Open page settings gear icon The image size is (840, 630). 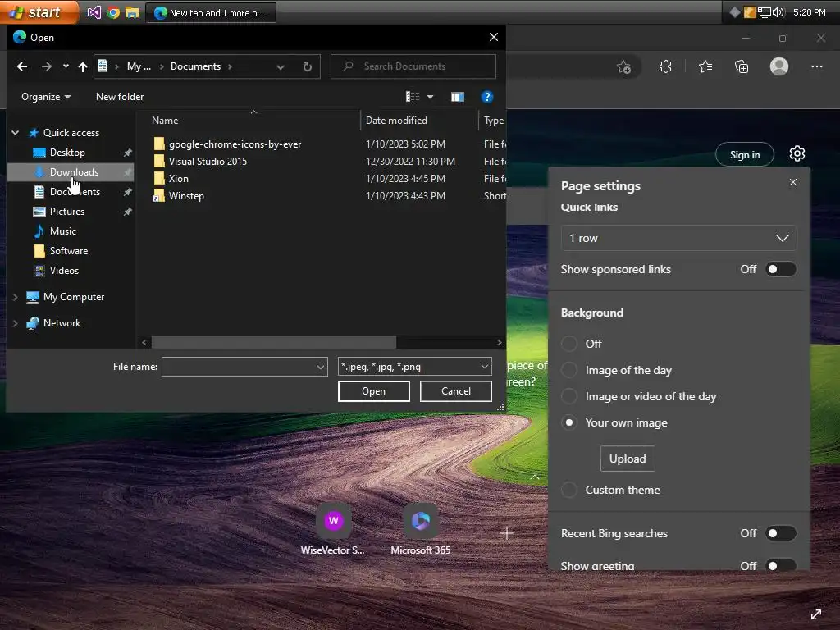[x=797, y=153]
